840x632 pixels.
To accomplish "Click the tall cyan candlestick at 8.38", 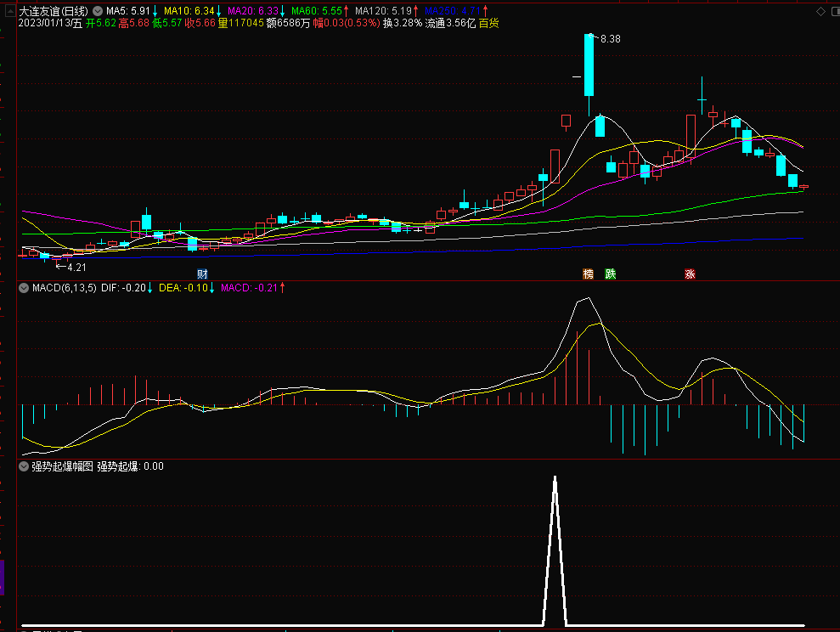I will 589,65.
